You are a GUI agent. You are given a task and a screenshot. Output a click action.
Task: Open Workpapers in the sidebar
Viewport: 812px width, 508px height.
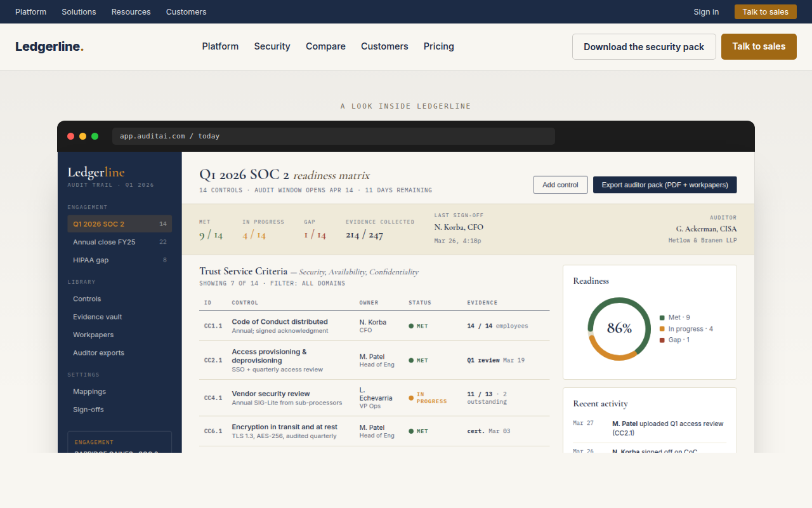pyautogui.click(x=119, y=335)
